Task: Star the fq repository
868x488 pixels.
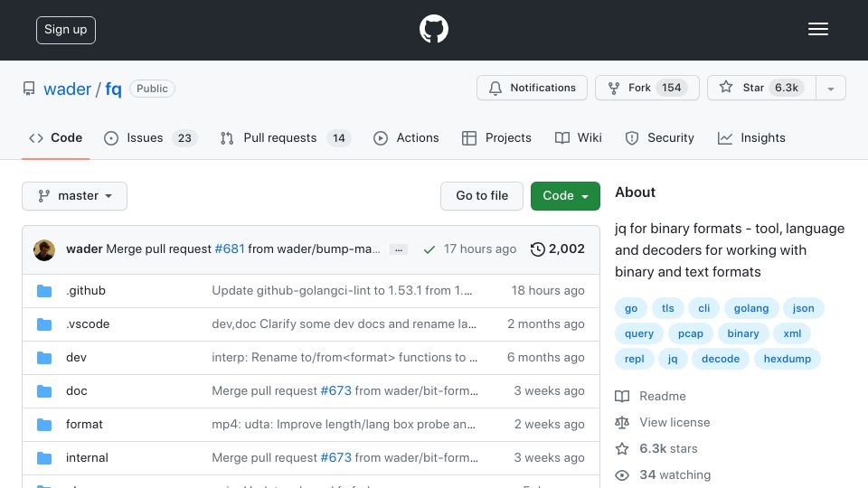Action: click(x=761, y=88)
